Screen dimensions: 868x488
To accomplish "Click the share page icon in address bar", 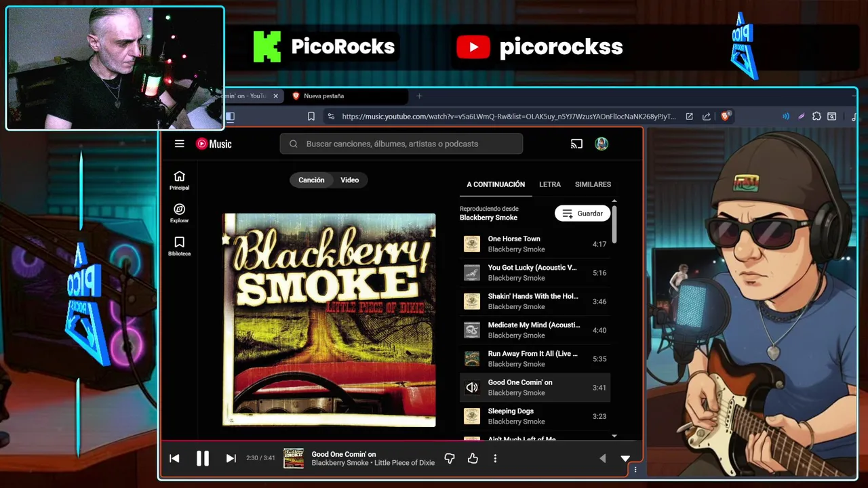I will [x=707, y=117].
